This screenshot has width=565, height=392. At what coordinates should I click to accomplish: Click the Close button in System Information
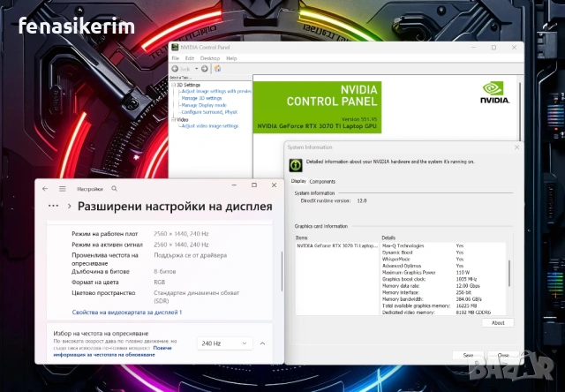pyautogui.click(x=503, y=355)
